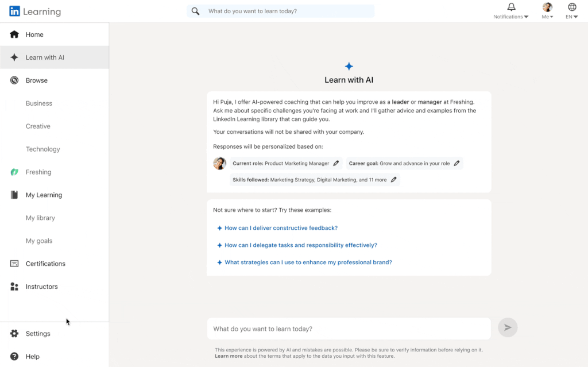Click the Learn with AI sparkle sidebar icon
588x367 pixels.
(14, 57)
